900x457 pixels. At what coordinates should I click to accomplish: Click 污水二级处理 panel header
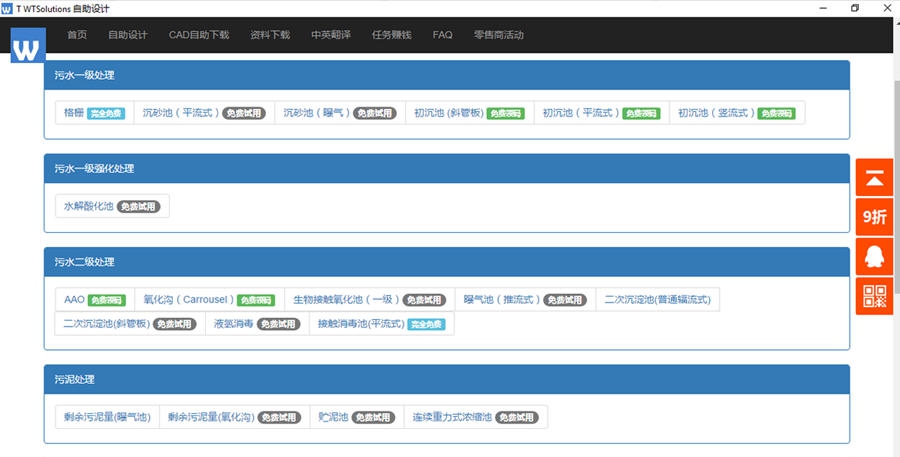click(447, 262)
